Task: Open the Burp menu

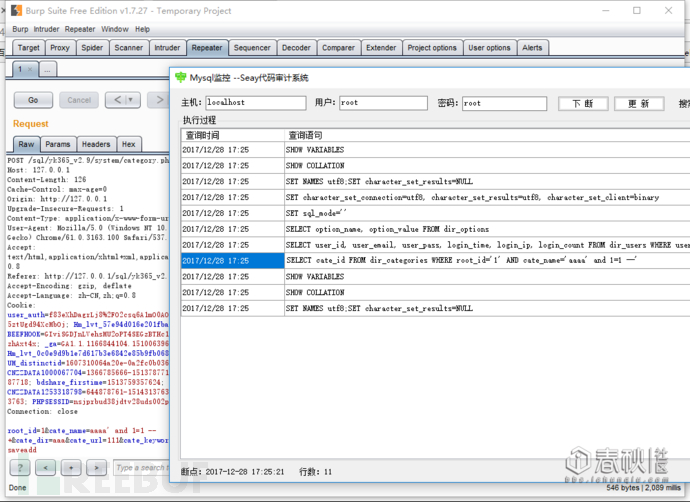Action: click(x=20, y=29)
